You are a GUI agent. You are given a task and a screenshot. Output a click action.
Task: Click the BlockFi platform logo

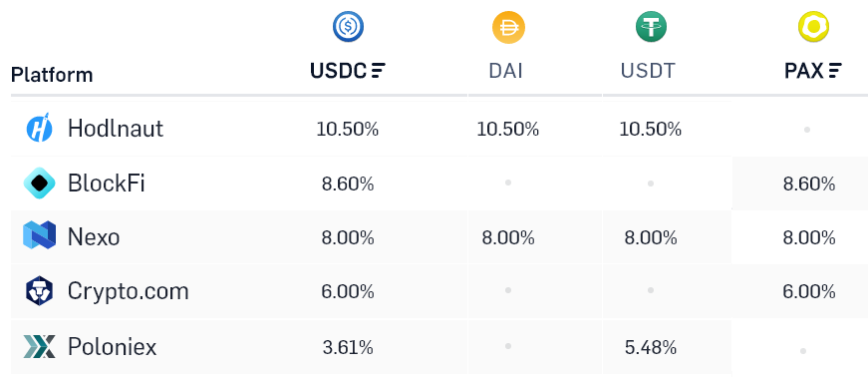[39, 183]
